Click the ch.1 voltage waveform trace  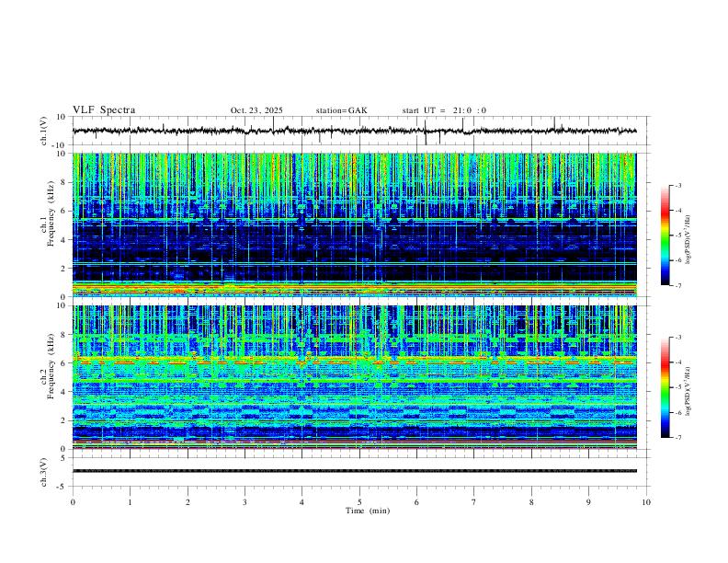(354, 131)
